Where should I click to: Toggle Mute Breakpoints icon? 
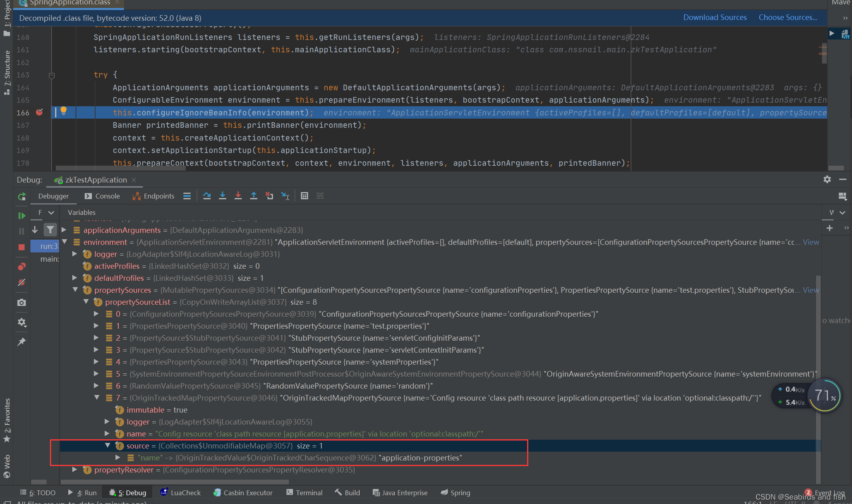pos(22,283)
